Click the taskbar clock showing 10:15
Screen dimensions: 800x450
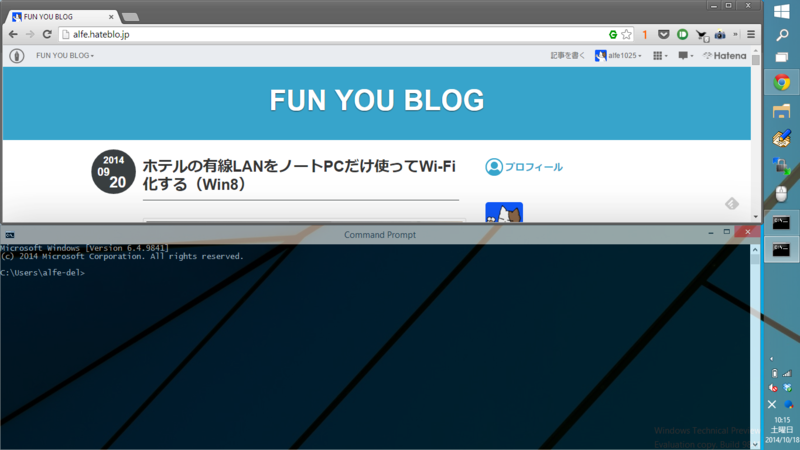tap(782, 430)
